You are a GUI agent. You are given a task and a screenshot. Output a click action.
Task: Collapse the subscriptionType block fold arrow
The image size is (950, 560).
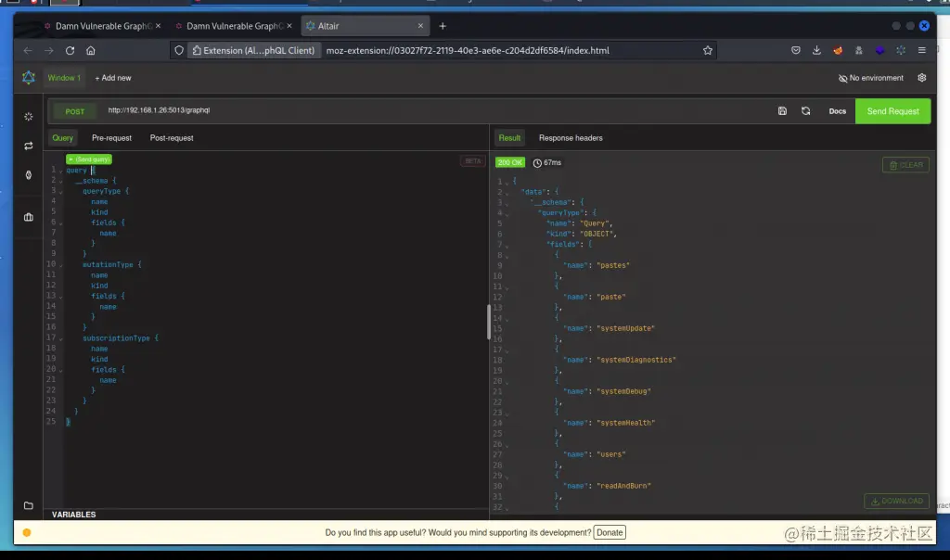tap(60, 338)
